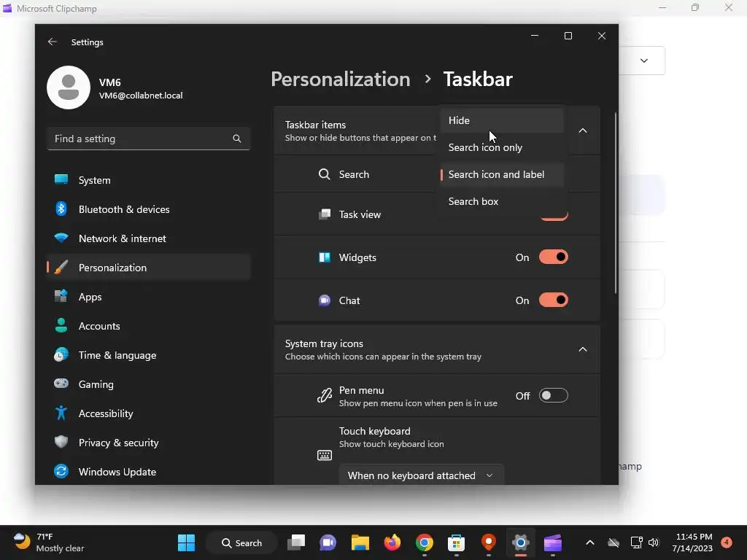Click the Chat icon in Taskbar items

tap(325, 300)
